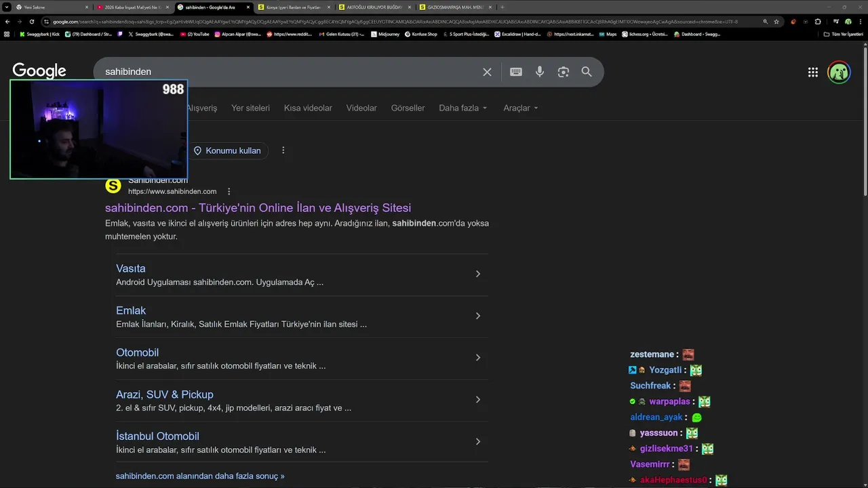Switch to the Videolar tab
The image size is (868, 488).
click(x=361, y=108)
